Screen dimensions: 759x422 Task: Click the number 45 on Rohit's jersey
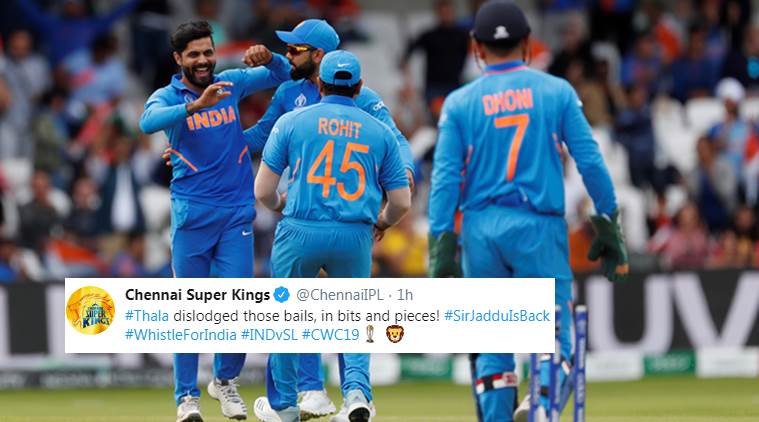[x=338, y=170]
